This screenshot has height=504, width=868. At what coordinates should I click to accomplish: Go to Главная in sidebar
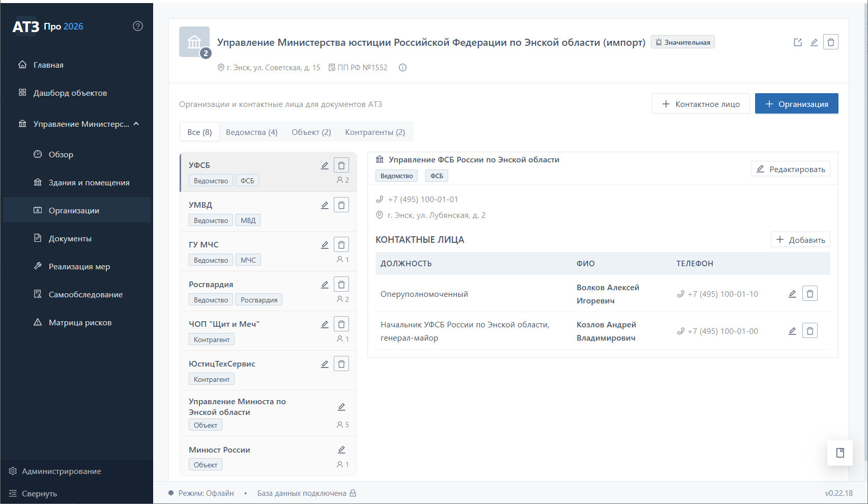coord(76,65)
